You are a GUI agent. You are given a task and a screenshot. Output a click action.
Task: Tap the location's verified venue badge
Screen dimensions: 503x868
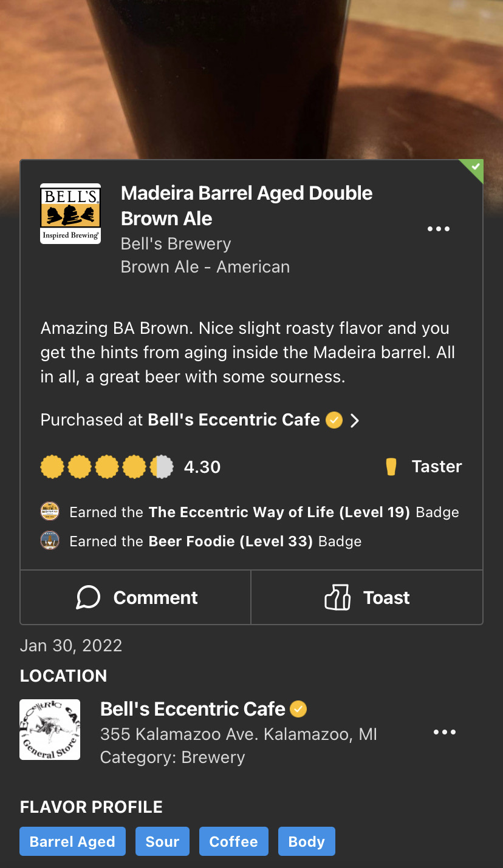[x=298, y=709]
